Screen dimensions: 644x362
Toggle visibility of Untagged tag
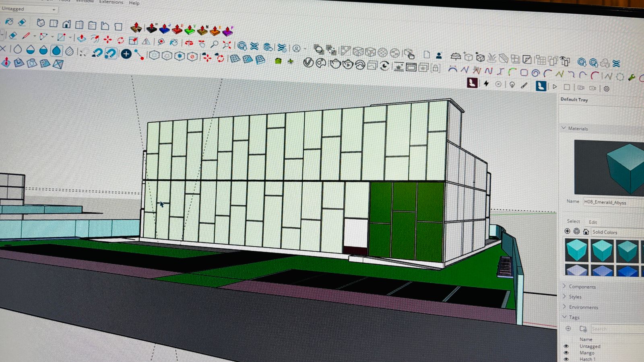click(x=566, y=346)
